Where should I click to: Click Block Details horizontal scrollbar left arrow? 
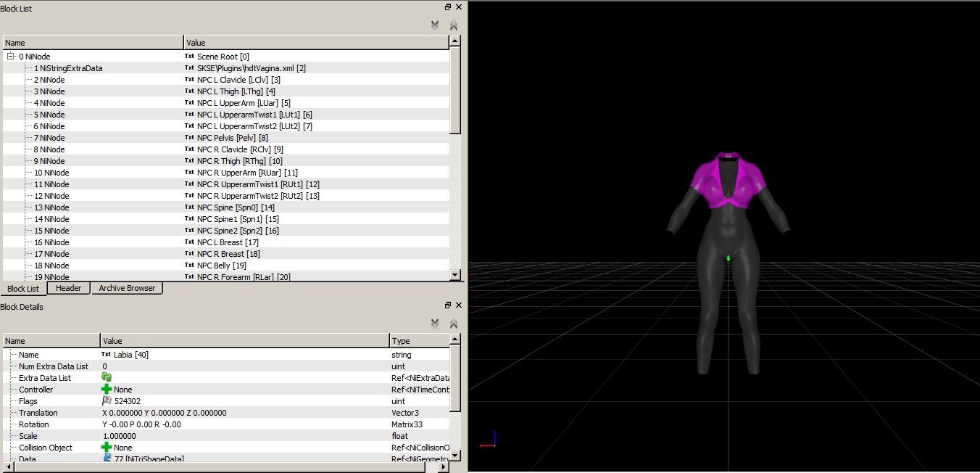pos(8,468)
